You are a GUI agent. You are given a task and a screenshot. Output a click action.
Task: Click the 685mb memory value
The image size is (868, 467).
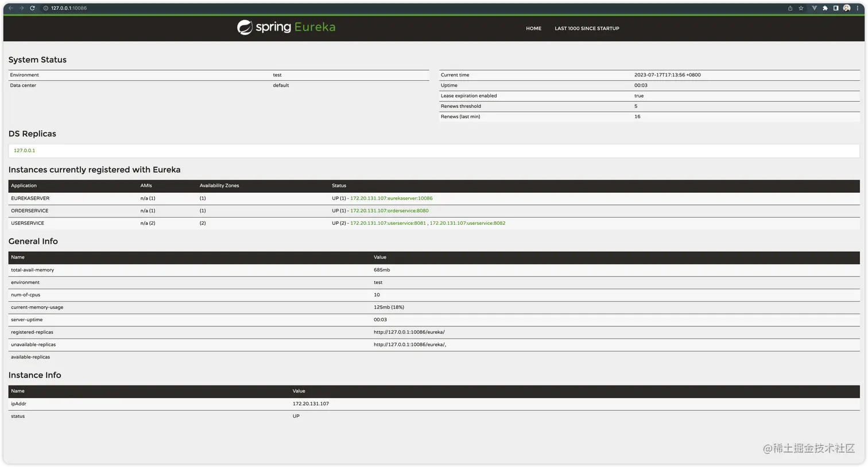coord(382,270)
